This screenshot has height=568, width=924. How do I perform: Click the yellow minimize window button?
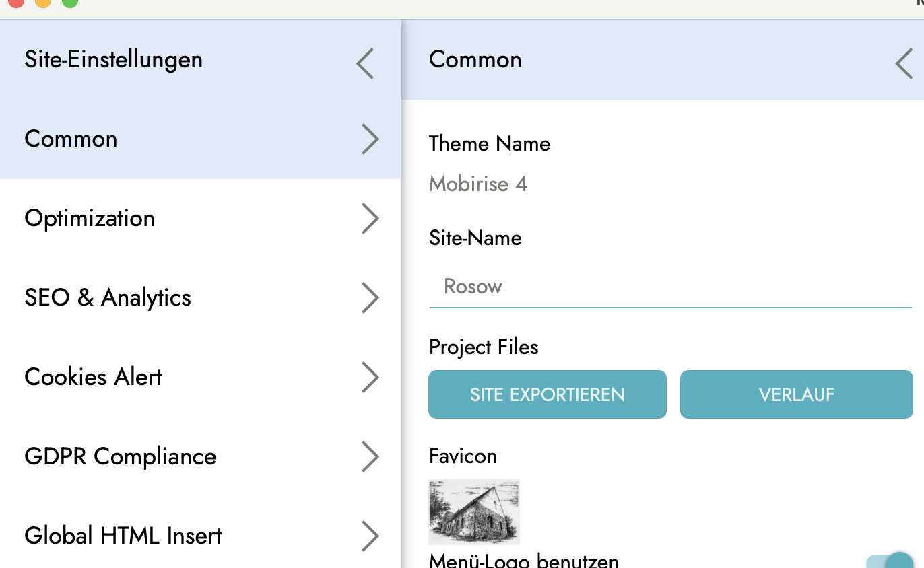[x=43, y=2]
